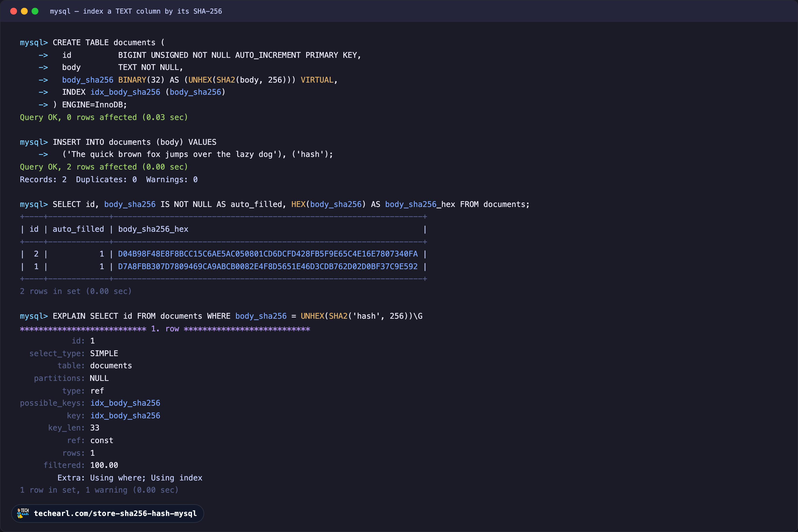Click the 'select_type: SIMPLE' row
The width and height of the screenshot is (798, 532).
coord(74,353)
